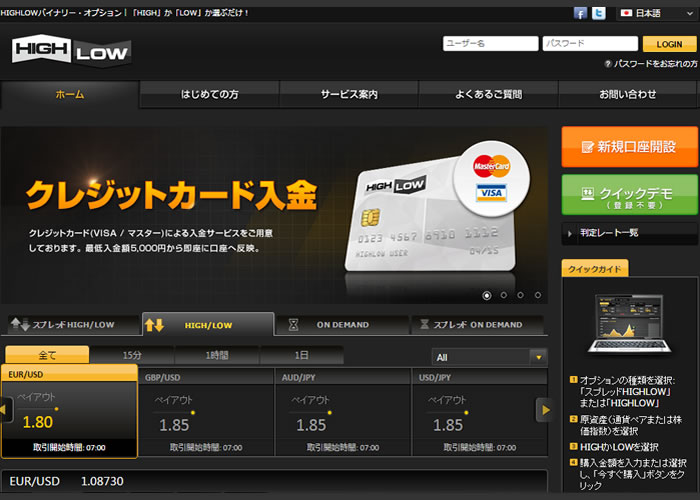Click the password help question mark icon
Screen dimensions: 700x500
pyautogui.click(x=607, y=64)
